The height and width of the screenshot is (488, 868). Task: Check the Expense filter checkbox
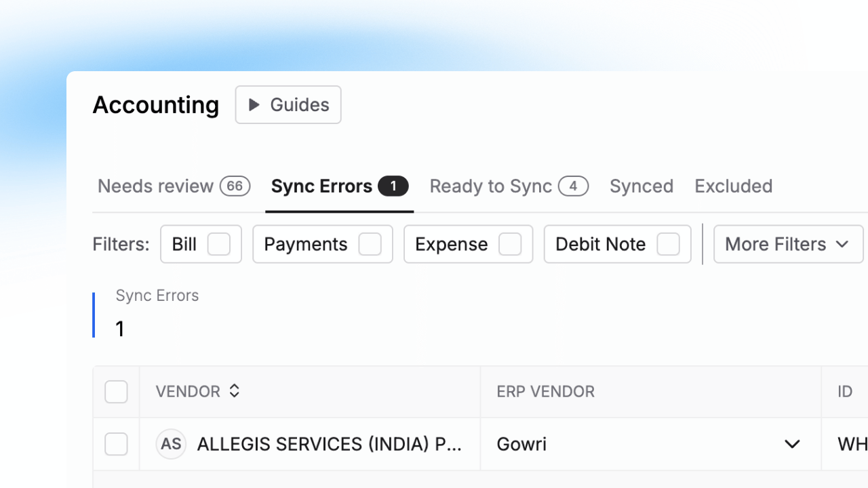510,244
